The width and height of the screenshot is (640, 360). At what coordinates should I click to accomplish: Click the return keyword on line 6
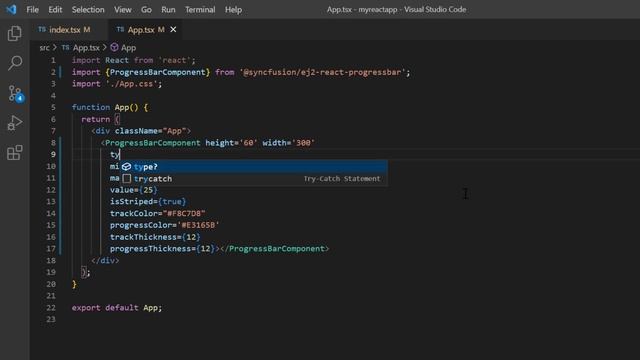(96, 119)
